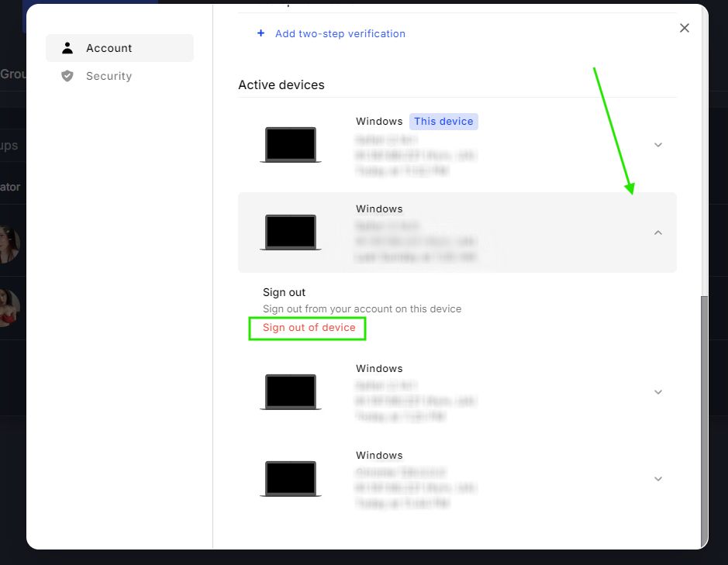Click the person icon beside Account
Image resolution: width=728 pixels, height=565 pixels.
(x=67, y=48)
